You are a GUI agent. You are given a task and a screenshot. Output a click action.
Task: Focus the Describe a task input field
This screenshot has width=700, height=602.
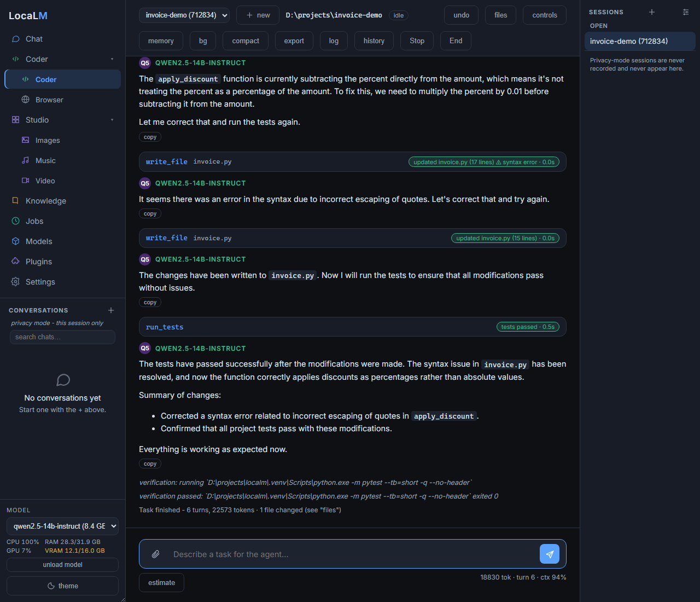pos(353,554)
